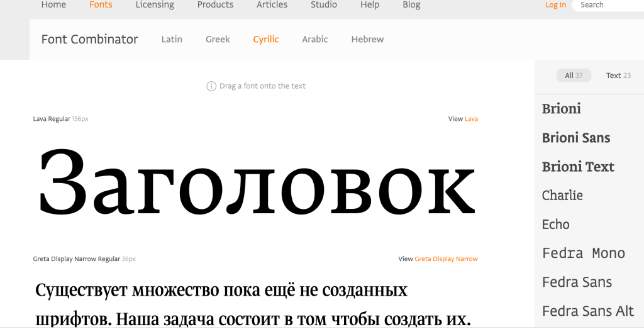Open the Articles section
This screenshot has width=644, height=329.
(272, 5)
